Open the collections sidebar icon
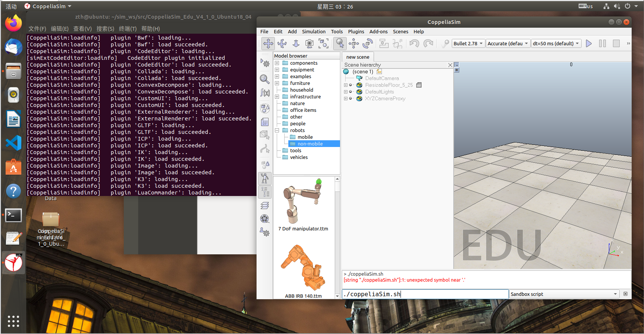 click(265, 108)
